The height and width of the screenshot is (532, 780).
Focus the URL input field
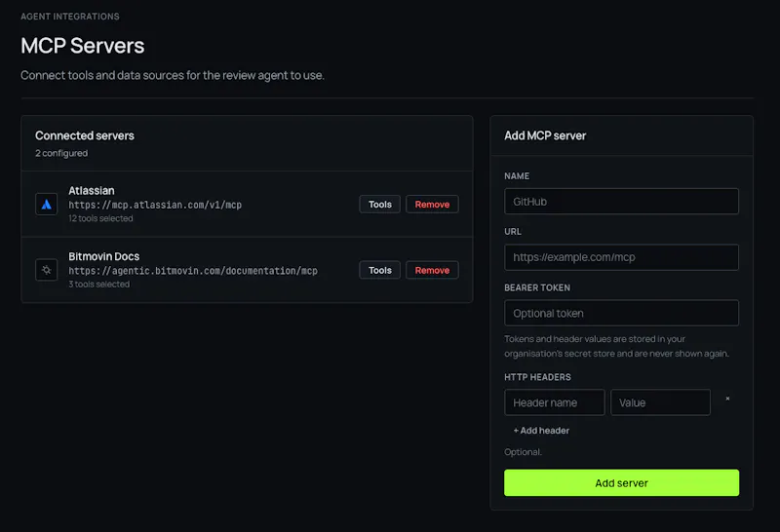[621, 257]
